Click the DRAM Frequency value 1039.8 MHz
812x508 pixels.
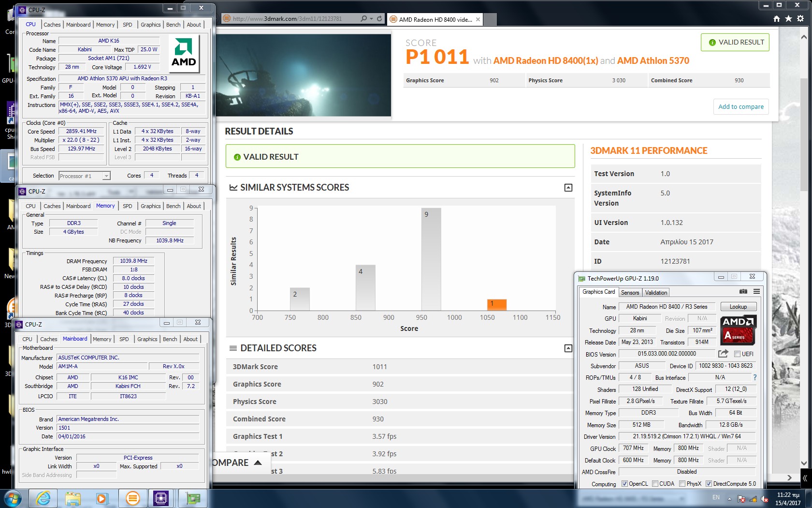133,261
